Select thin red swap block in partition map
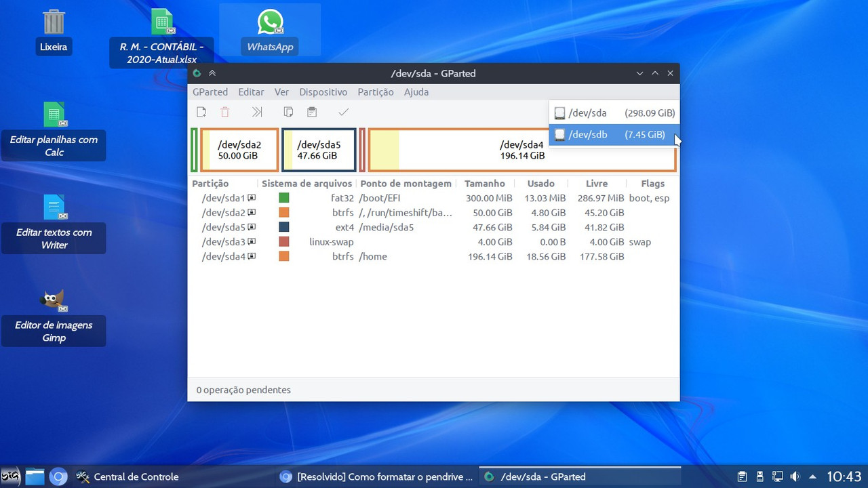The height and width of the screenshot is (488, 868). click(362, 150)
